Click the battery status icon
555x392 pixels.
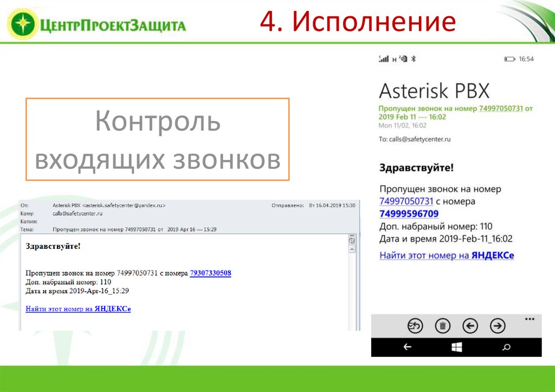click(x=509, y=59)
